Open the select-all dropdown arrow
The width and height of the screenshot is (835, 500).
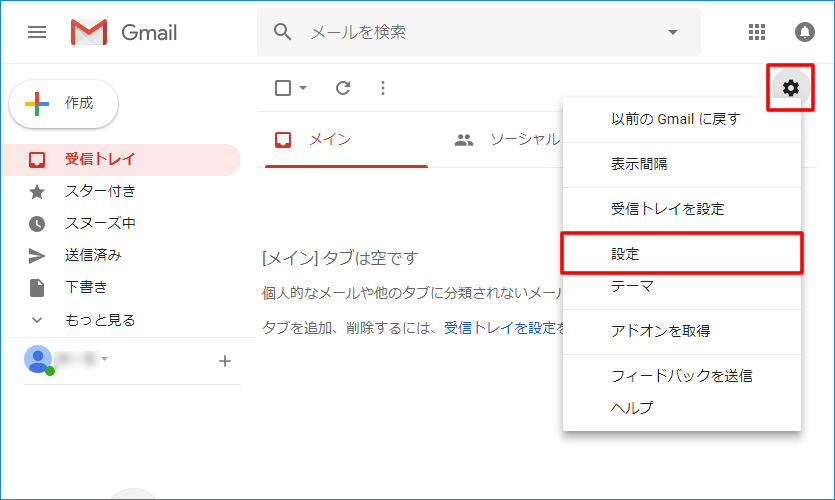303,88
